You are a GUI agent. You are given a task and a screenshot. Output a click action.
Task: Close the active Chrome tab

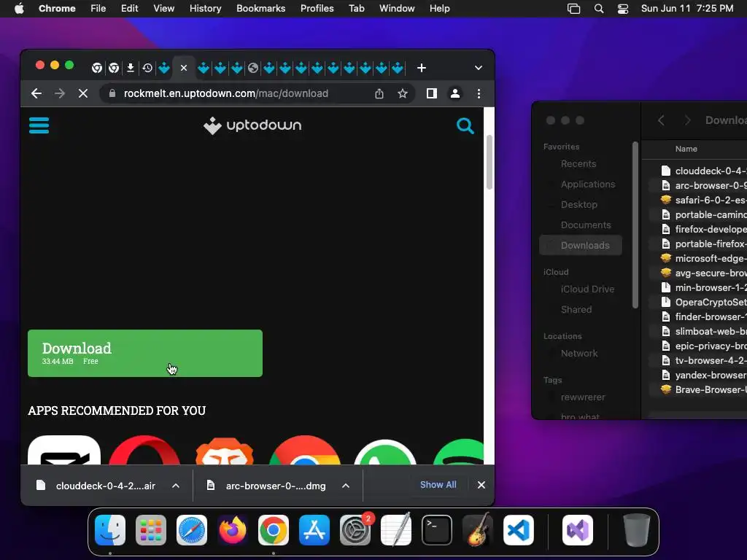pyautogui.click(x=183, y=68)
